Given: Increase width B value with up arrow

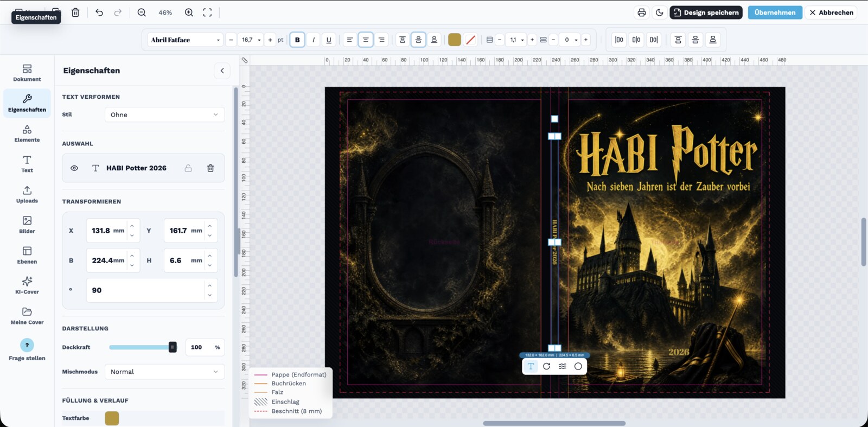Looking at the screenshot, I should (x=132, y=256).
